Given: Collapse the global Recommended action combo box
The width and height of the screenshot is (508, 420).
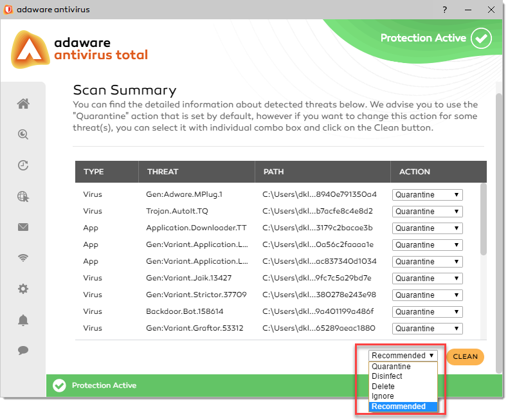Looking at the screenshot, I should coord(403,356).
